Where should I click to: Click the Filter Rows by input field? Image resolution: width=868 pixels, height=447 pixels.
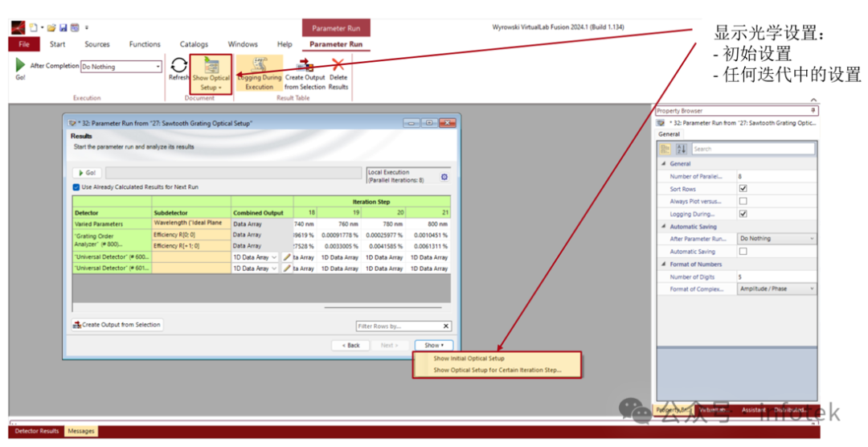coord(399,326)
